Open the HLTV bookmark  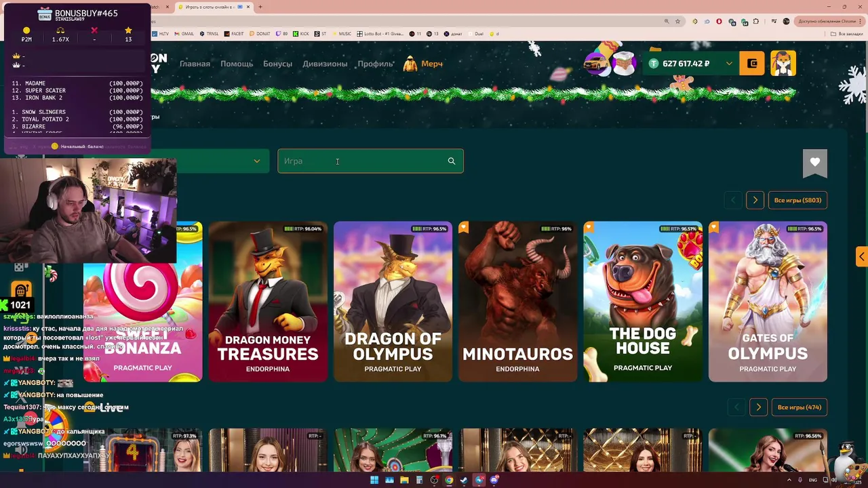click(x=161, y=33)
